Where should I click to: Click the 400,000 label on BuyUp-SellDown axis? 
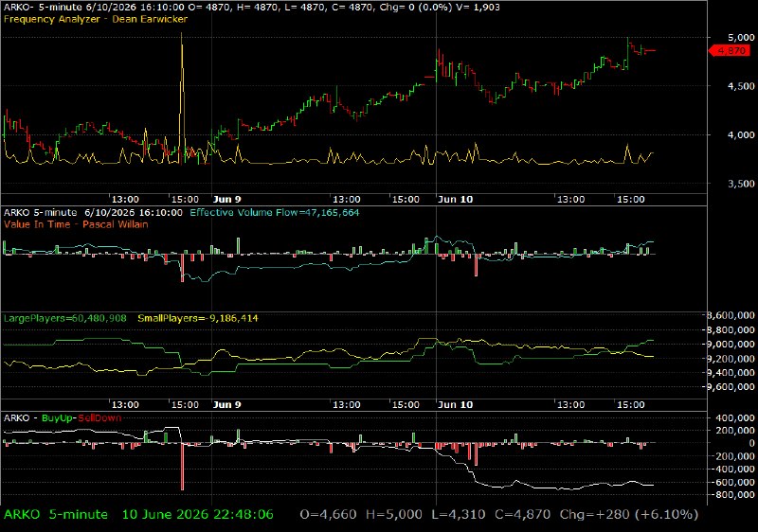pyautogui.click(x=737, y=418)
